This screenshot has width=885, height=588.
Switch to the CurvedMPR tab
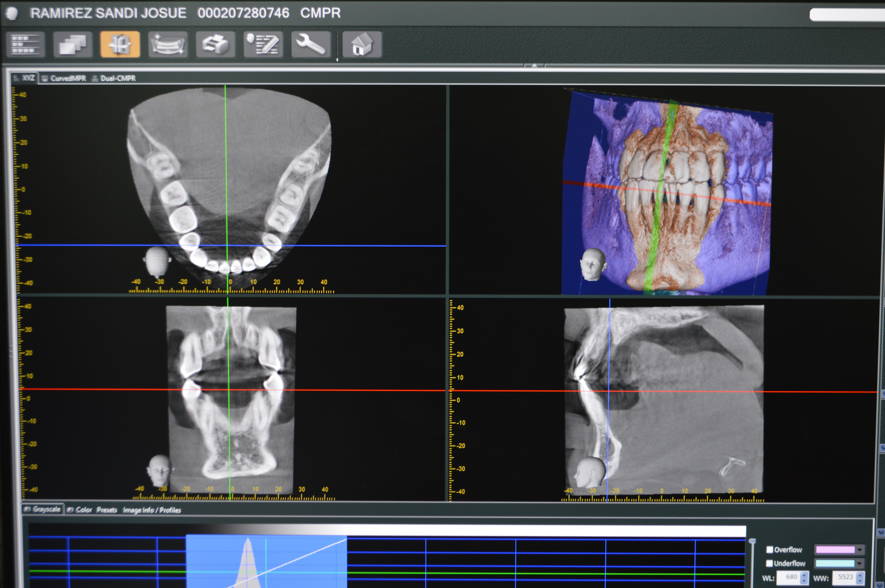[64, 78]
